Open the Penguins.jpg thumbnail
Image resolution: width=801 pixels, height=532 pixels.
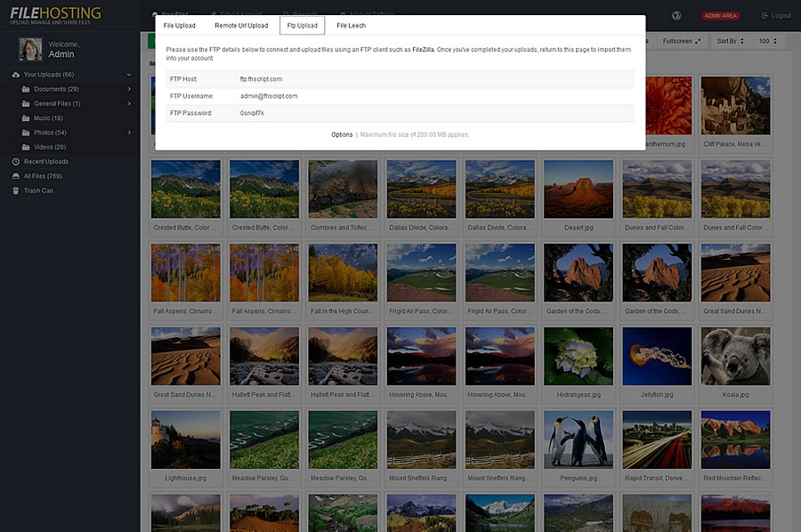[578, 439]
